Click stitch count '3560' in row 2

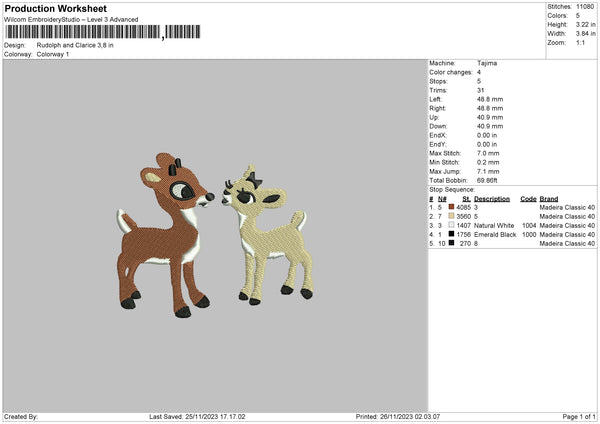tap(463, 217)
